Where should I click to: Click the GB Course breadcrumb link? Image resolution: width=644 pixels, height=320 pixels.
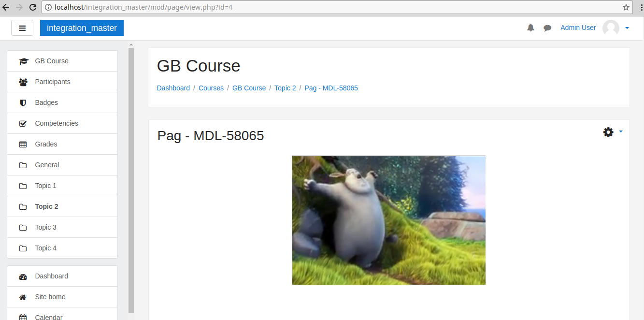coord(249,88)
